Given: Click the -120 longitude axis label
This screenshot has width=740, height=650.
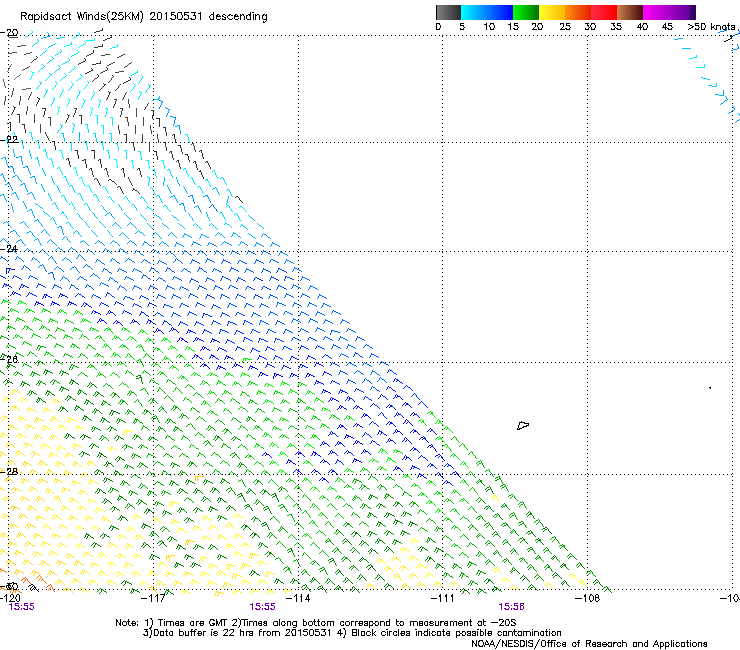Looking at the screenshot, I should click(x=10, y=598).
